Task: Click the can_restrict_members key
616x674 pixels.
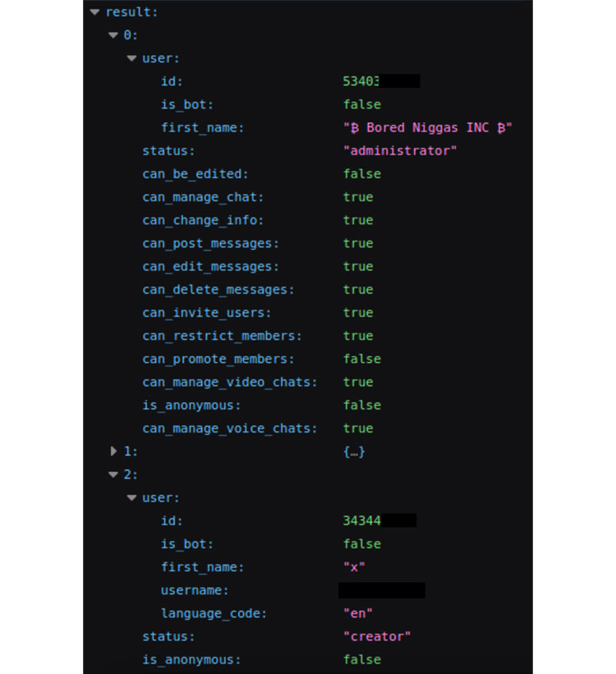Action: [222, 336]
